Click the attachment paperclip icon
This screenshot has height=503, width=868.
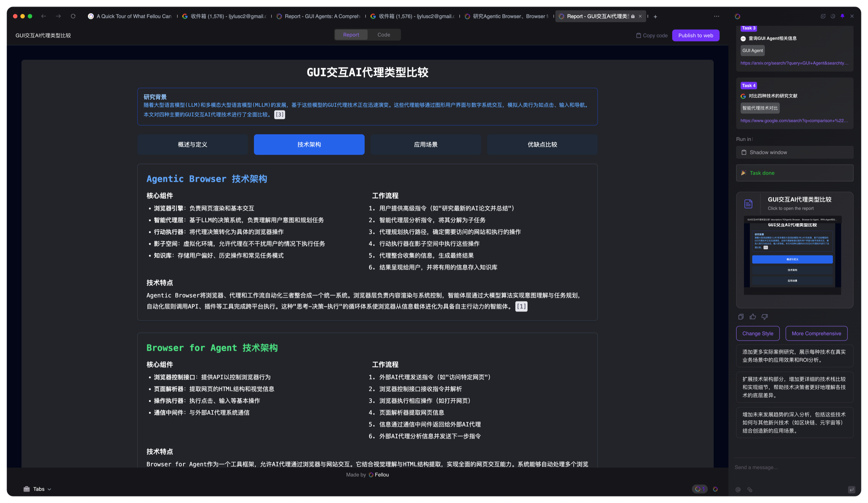(x=750, y=490)
